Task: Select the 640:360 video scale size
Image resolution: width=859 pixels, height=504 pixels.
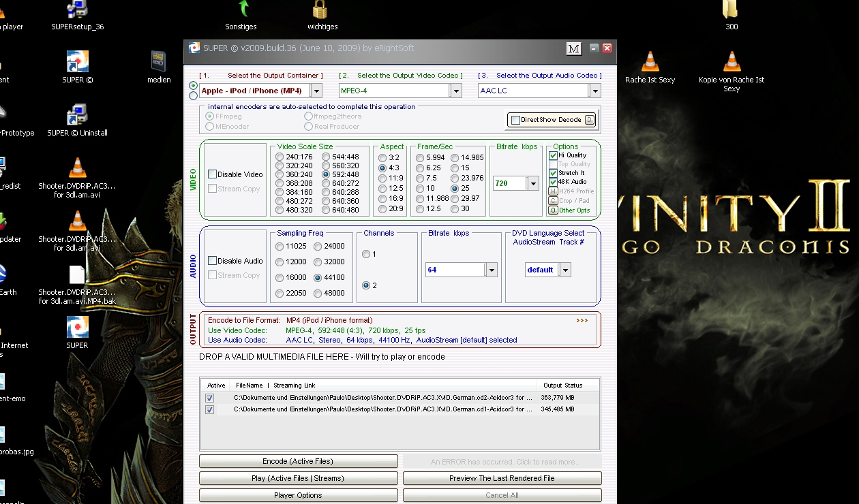Action: click(326, 201)
